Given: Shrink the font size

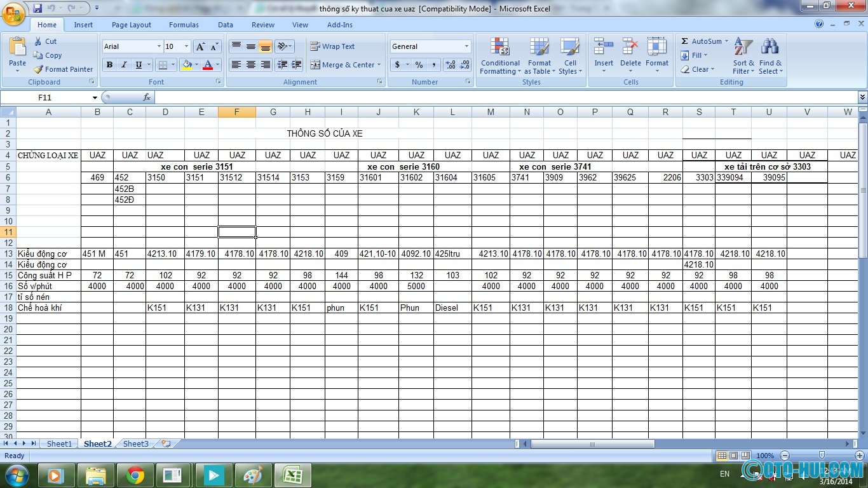Looking at the screenshot, I should pyautogui.click(x=214, y=46).
